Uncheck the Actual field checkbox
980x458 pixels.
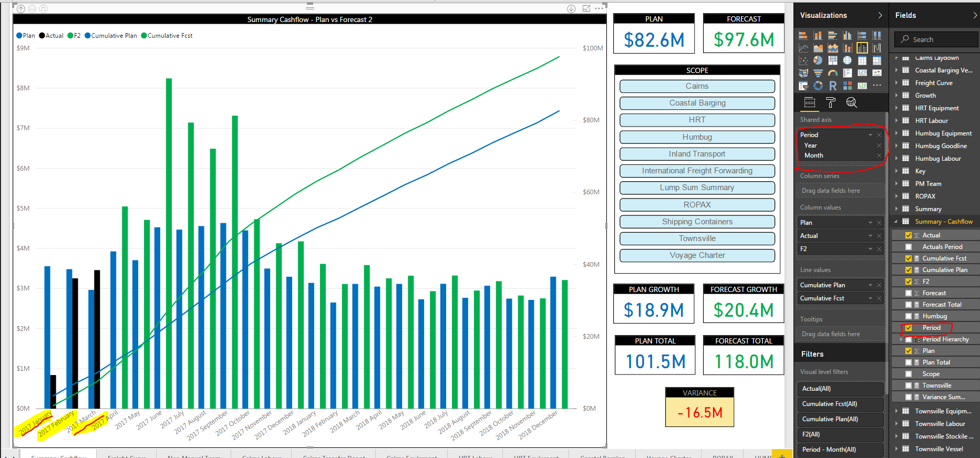click(x=909, y=235)
